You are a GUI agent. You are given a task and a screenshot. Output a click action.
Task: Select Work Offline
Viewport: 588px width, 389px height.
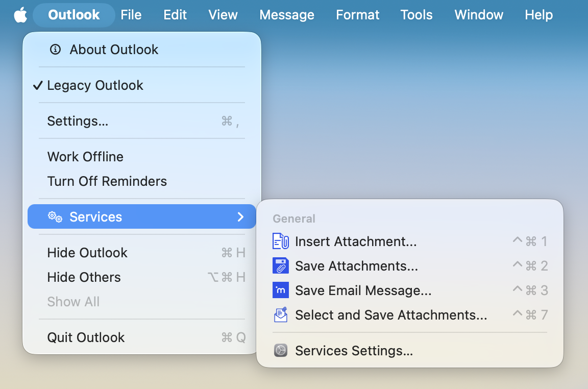click(142, 157)
